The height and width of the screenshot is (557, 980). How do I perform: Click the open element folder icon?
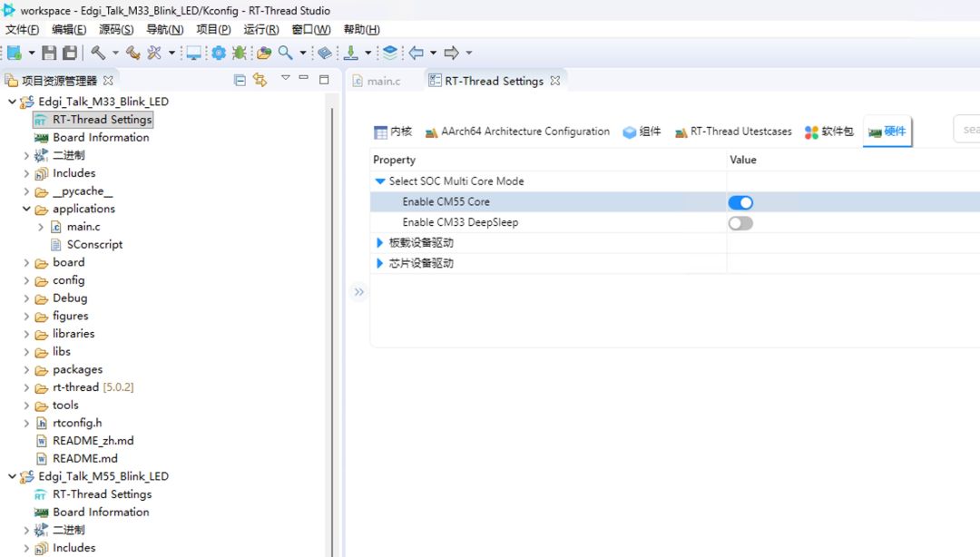(x=264, y=54)
